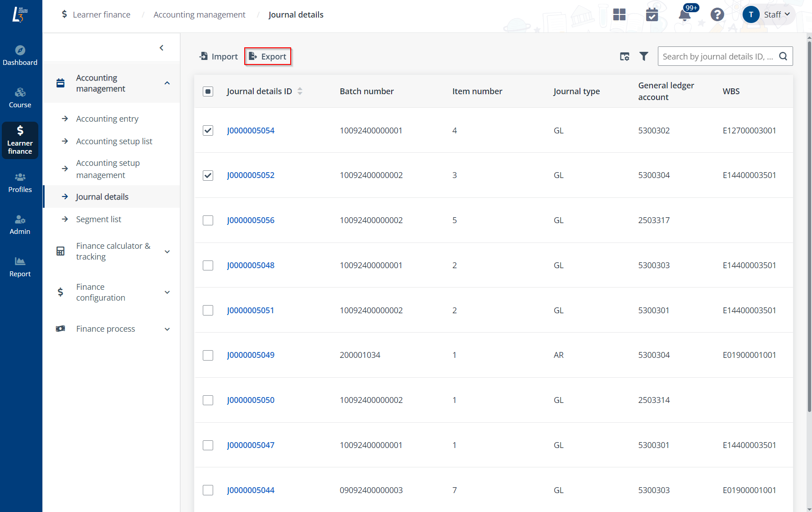Screen dimensions: 812x512
Task: Toggle the select-all header checkbox
Action: tap(208, 91)
